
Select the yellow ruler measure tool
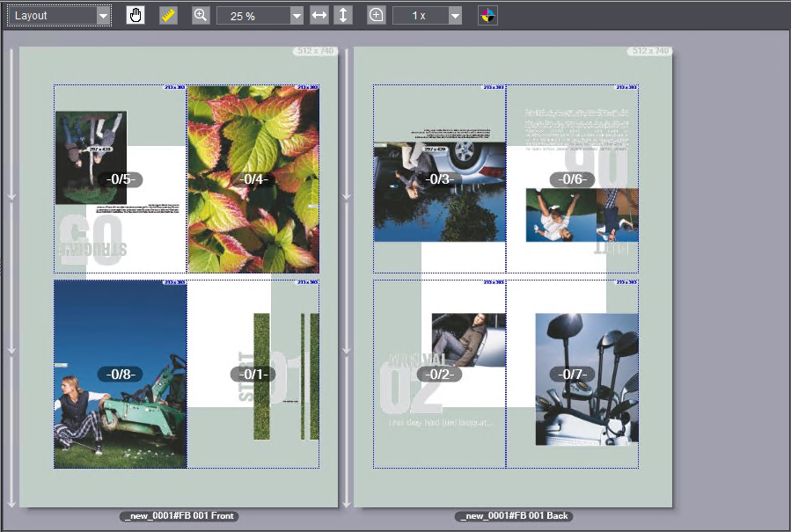click(x=167, y=14)
